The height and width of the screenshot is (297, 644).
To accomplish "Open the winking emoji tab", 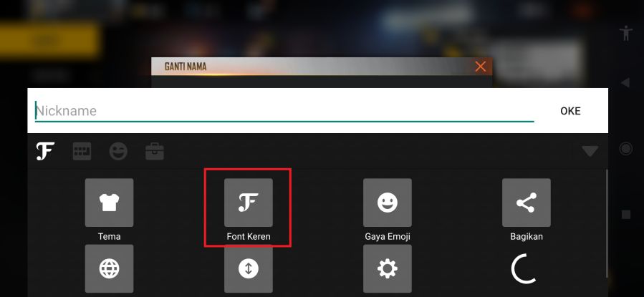I will click(118, 152).
